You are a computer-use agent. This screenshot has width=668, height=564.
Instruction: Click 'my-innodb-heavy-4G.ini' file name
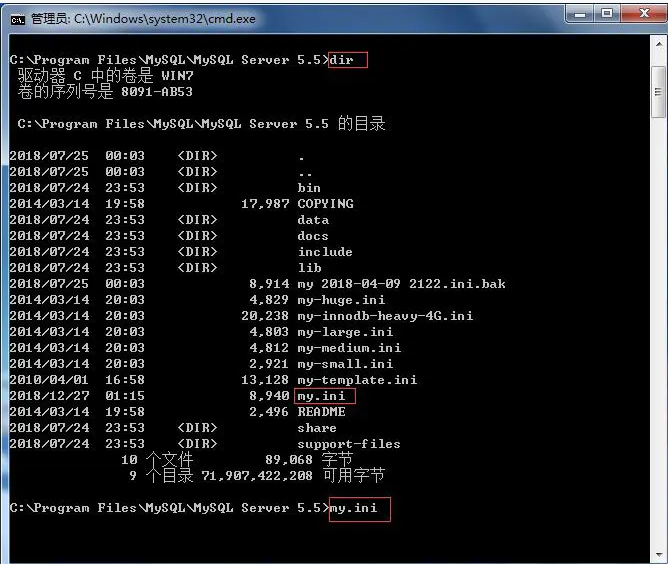(x=385, y=316)
